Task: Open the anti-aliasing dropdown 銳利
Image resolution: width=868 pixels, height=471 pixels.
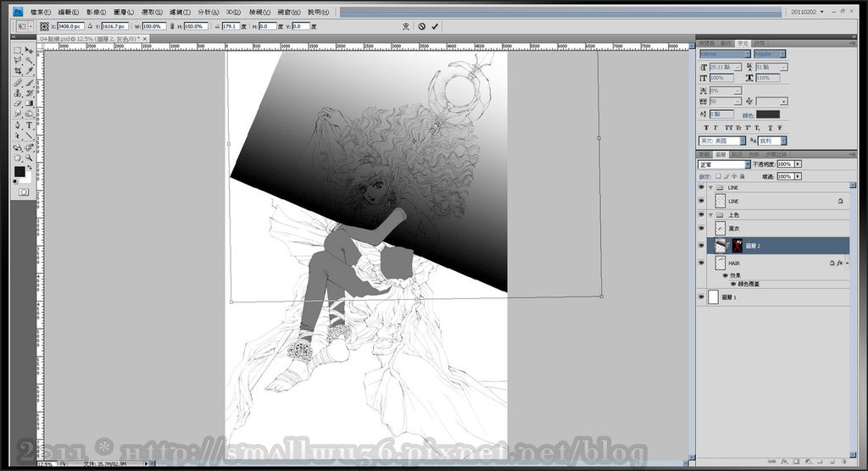Action: pyautogui.click(x=772, y=141)
